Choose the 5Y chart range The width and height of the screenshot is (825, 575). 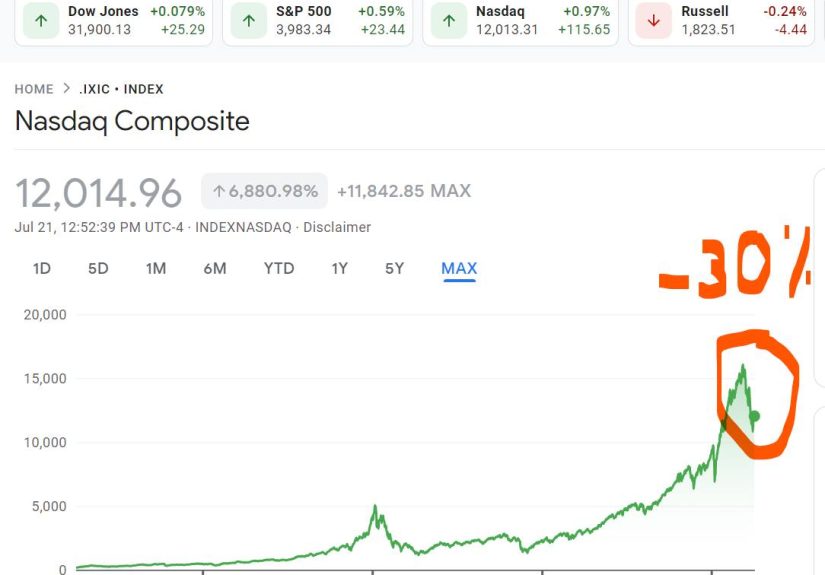pyautogui.click(x=395, y=268)
